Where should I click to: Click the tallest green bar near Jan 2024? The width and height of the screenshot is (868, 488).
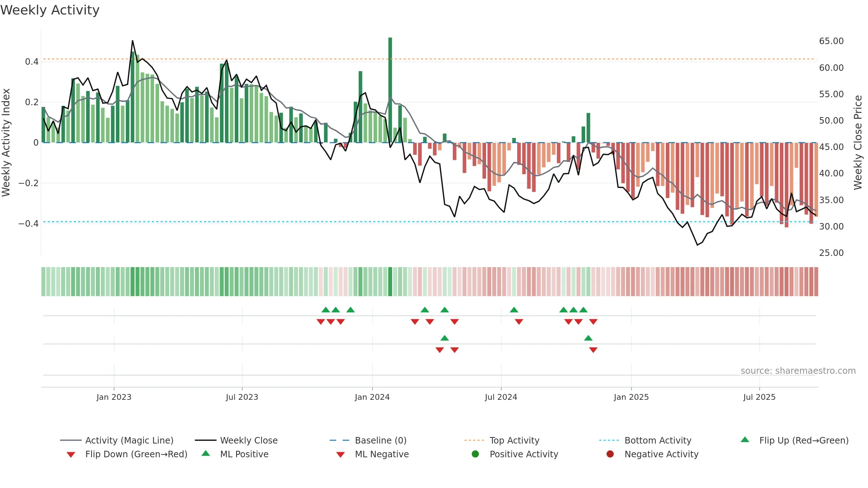point(390,90)
